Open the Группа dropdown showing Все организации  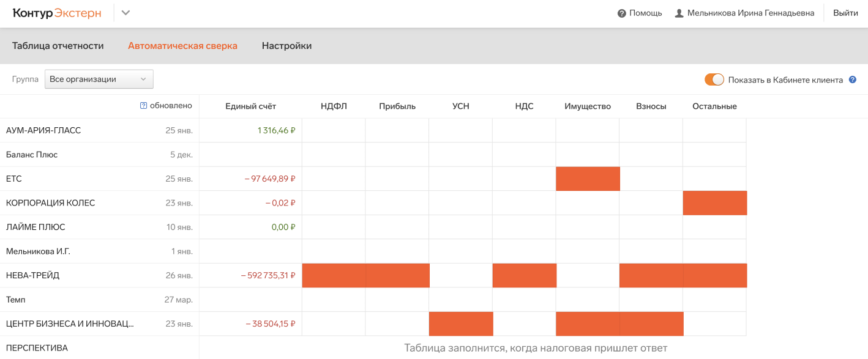point(99,79)
